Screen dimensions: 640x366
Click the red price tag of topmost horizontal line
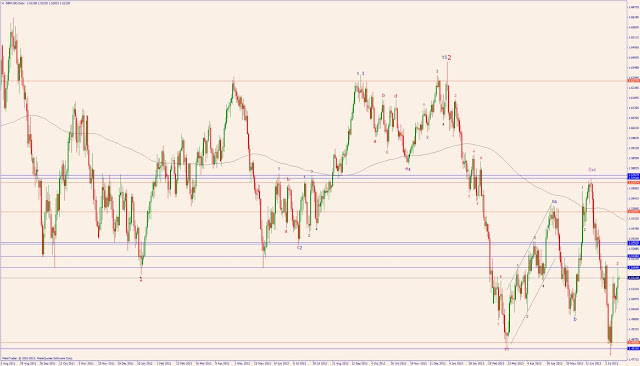coord(633,81)
